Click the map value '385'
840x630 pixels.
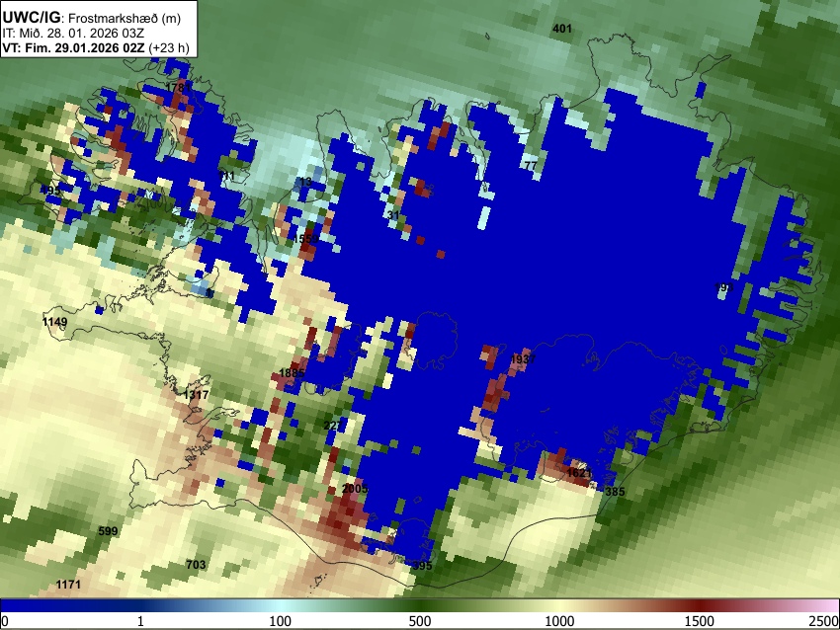tap(615, 492)
